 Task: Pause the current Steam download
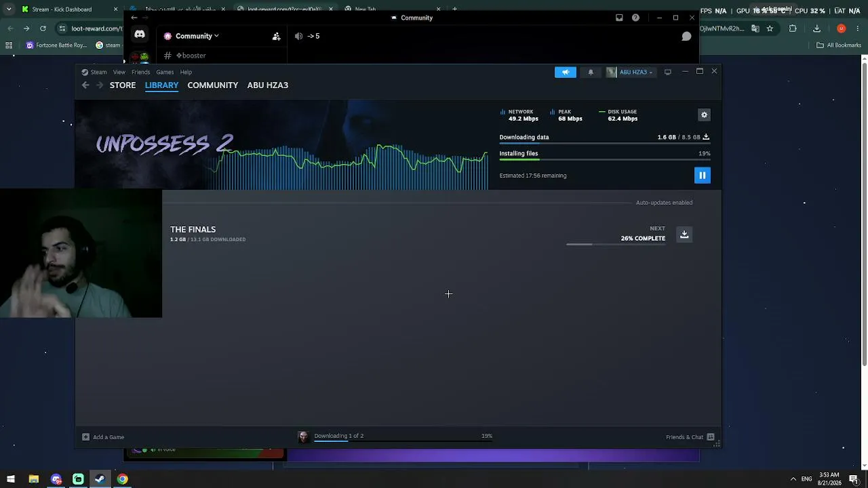click(x=702, y=176)
